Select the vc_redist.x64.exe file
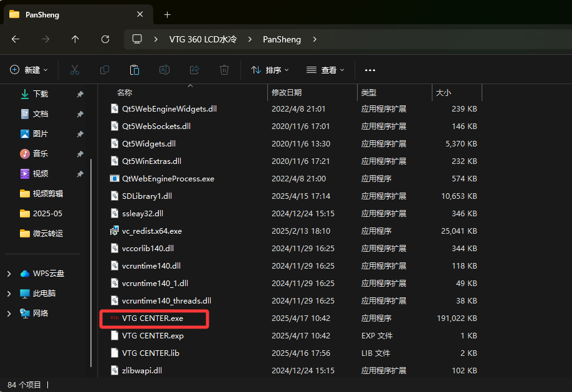Image resolution: width=572 pixels, height=392 pixels. point(152,231)
